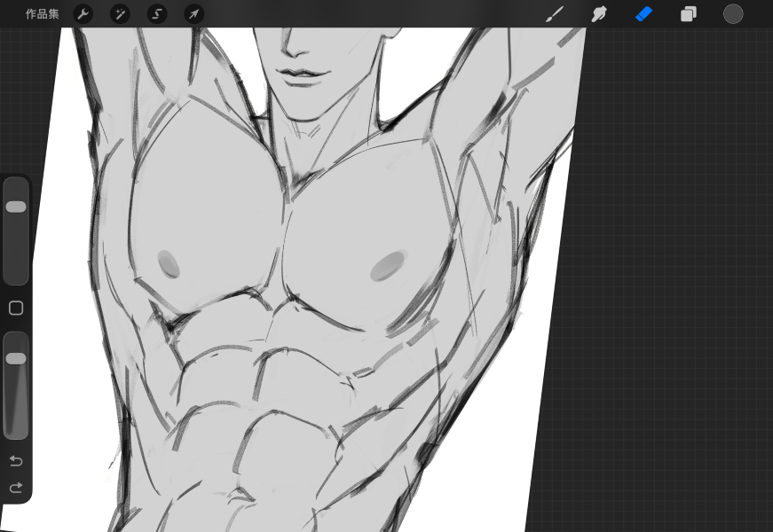Redo the undone stroke
This screenshot has height=532, width=773.
[16, 488]
